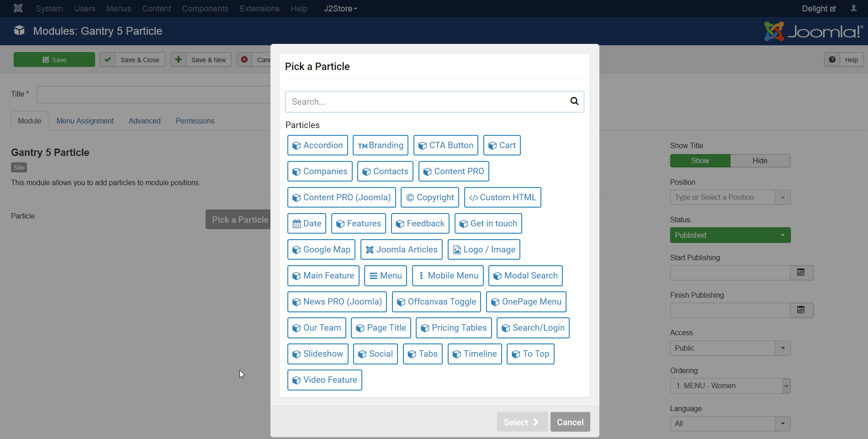Click the Help question mark icon
868x439 pixels.
pos(832,59)
